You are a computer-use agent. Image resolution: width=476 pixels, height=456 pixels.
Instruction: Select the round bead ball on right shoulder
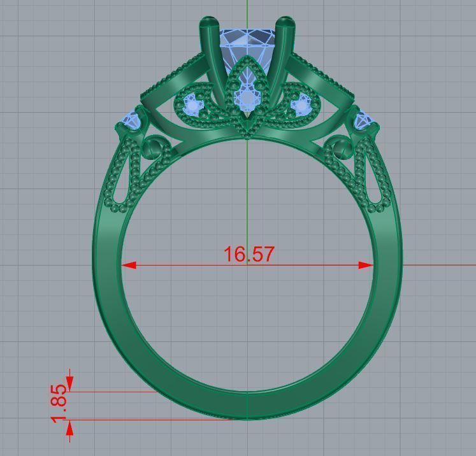coord(342,148)
